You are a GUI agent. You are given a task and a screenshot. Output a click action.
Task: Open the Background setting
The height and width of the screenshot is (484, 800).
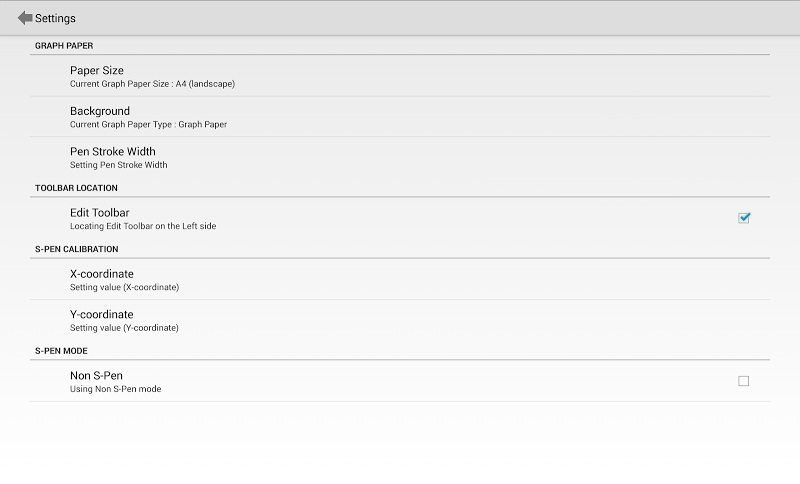[x=100, y=111]
